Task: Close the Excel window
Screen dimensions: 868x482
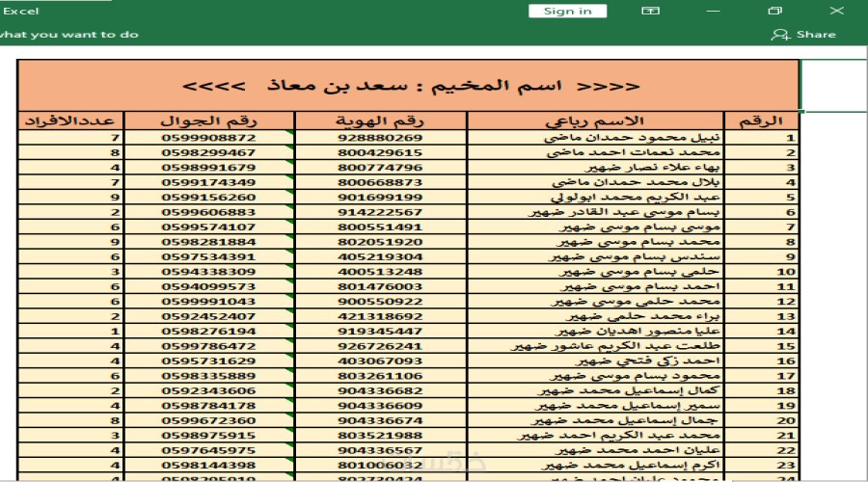Action: coord(836,11)
